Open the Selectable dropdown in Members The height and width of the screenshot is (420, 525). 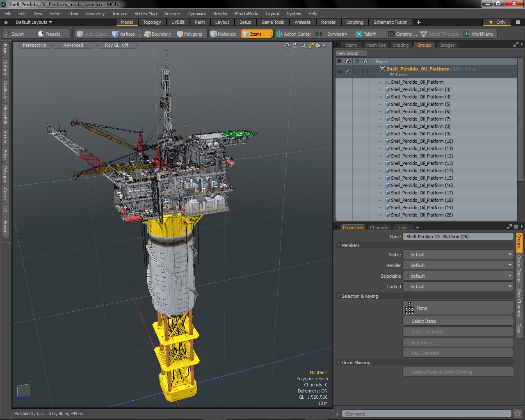458,276
